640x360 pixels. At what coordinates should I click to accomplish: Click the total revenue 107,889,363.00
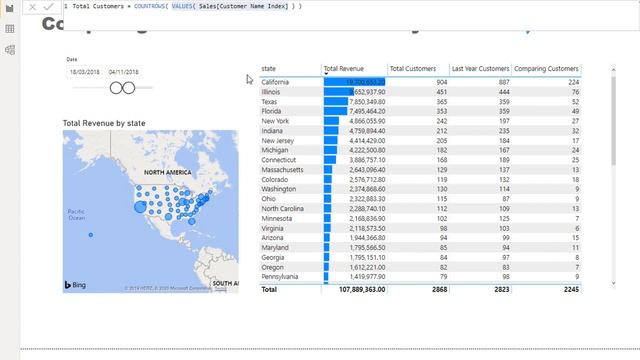[362, 289]
